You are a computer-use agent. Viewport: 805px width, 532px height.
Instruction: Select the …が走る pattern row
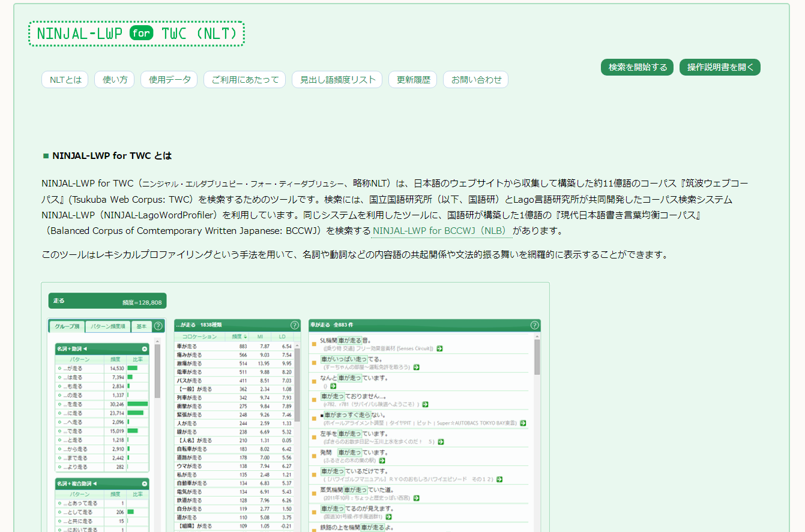(x=102, y=368)
